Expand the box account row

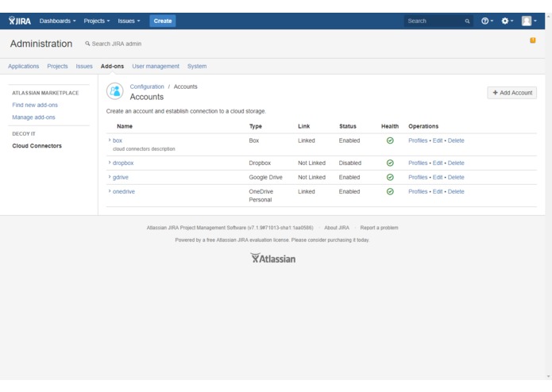(110, 140)
